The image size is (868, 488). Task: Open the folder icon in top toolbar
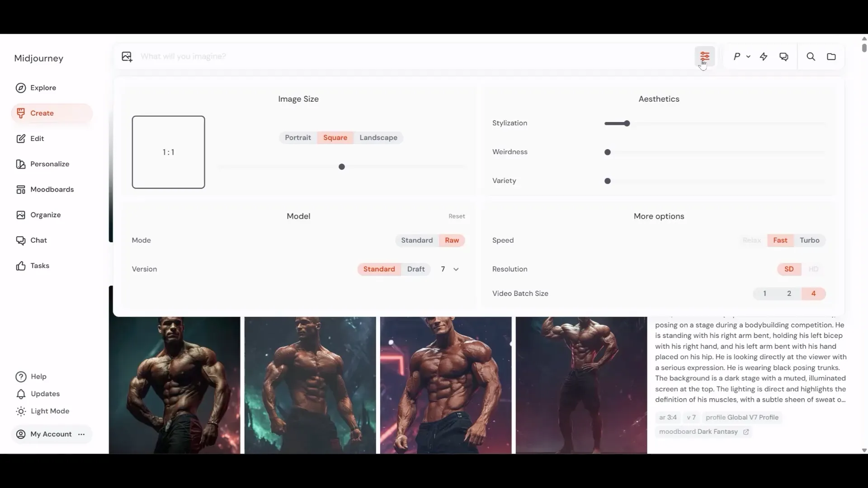[831, 56]
